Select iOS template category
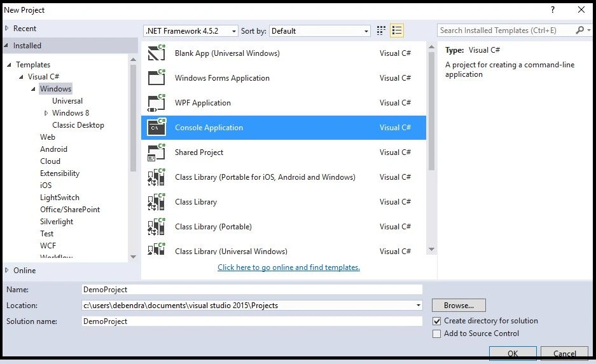Screen dimensions: 596x364 tap(46, 185)
